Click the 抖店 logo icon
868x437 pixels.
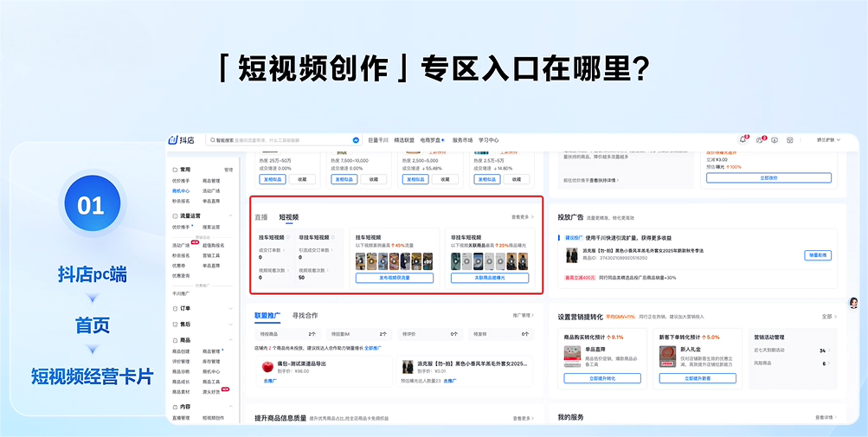click(x=174, y=139)
